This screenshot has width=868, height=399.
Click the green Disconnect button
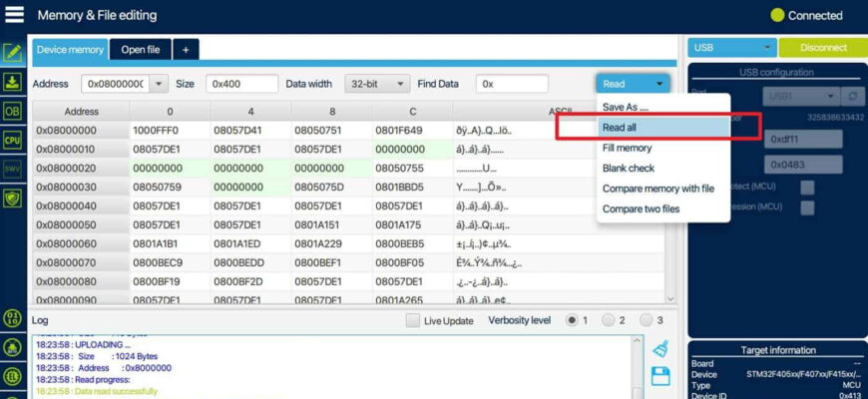click(x=822, y=48)
